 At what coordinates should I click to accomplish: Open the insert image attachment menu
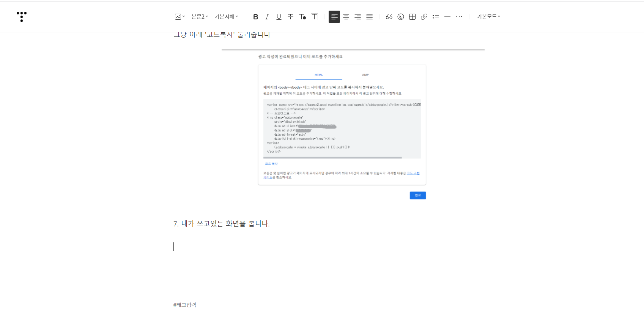pyautogui.click(x=180, y=17)
